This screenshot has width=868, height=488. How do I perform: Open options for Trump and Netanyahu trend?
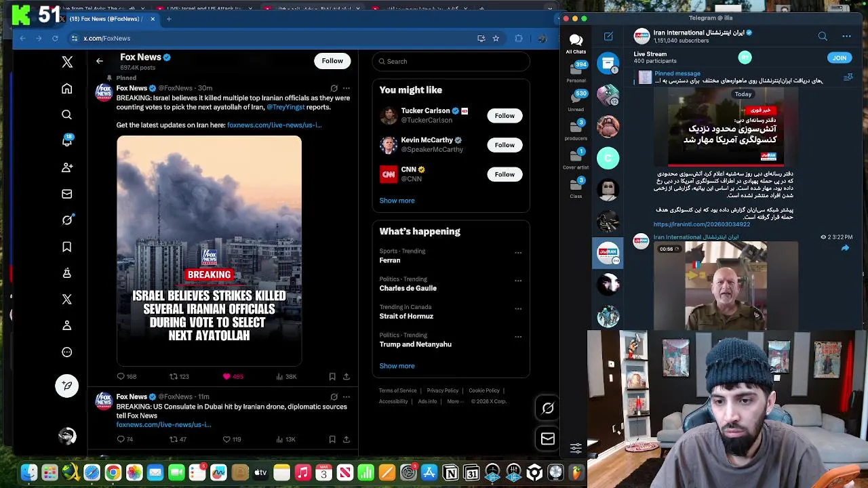[518, 336]
